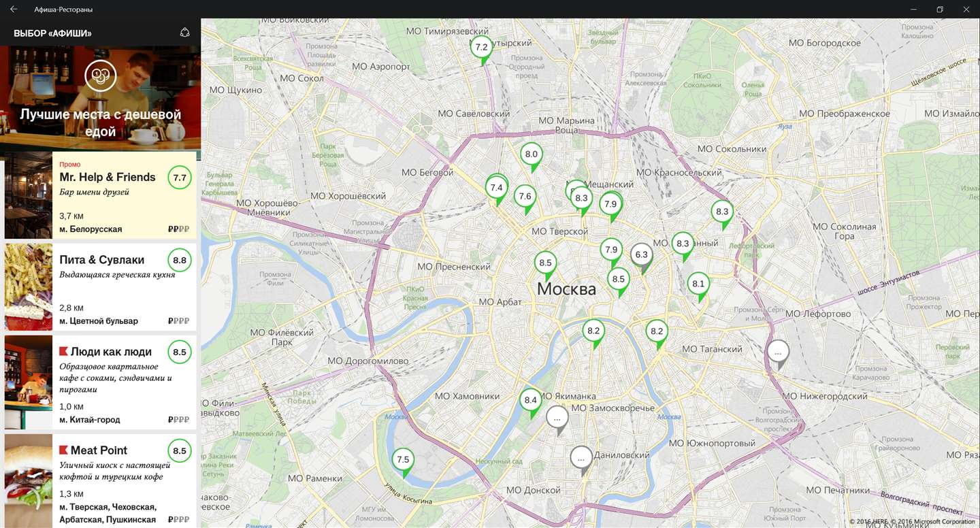Open the 'Лучшие места с дешевой едой' banner

[100, 99]
